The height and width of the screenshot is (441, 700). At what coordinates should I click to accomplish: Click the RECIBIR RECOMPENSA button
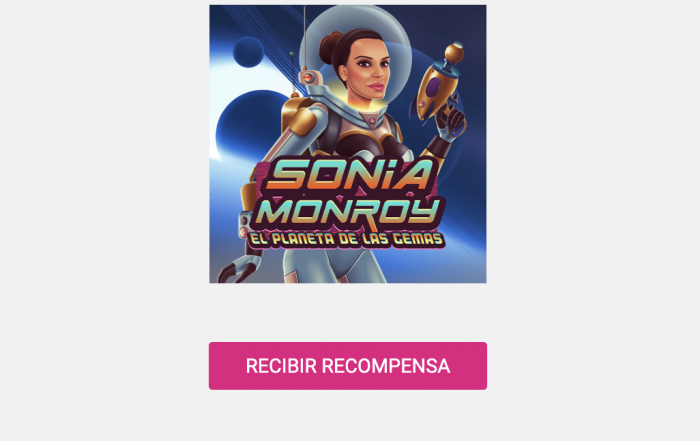click(348, 366)
